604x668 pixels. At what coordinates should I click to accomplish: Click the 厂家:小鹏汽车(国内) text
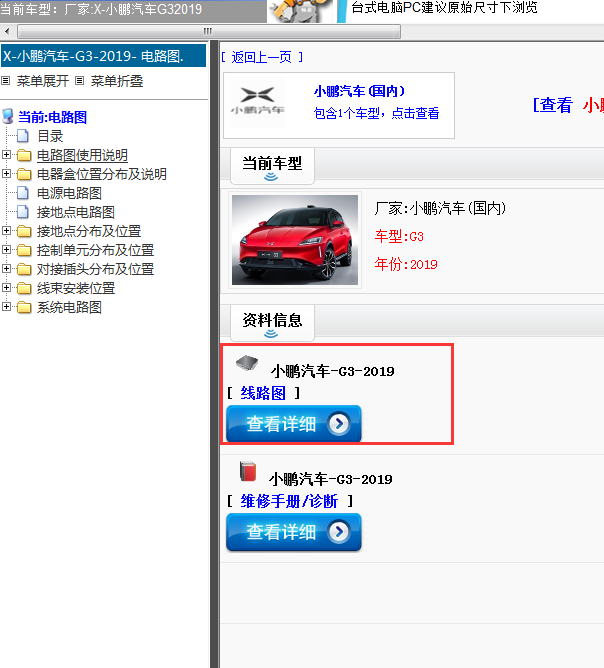point(440,208)
